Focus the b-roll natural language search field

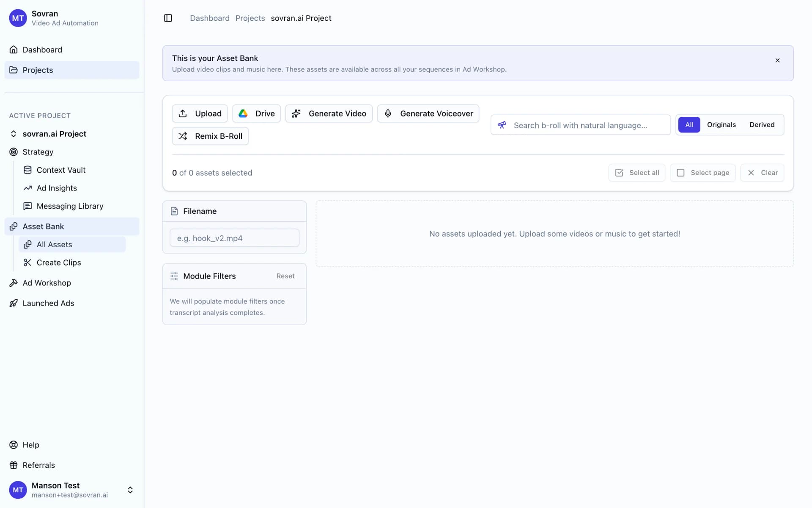point(581,125)
